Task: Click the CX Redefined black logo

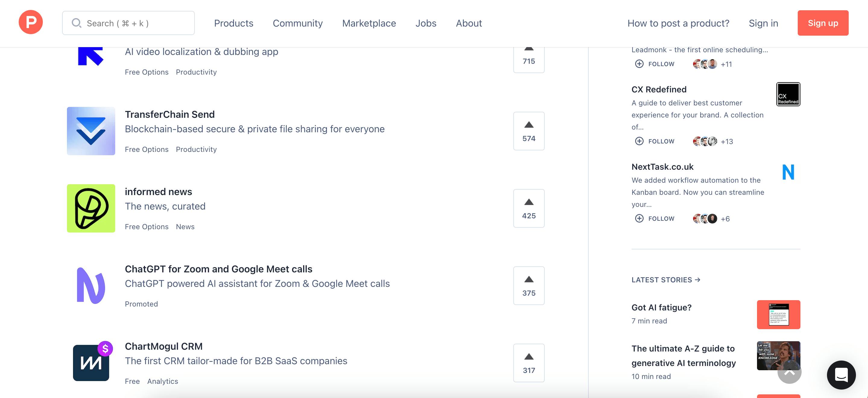Action: point(788,94)
